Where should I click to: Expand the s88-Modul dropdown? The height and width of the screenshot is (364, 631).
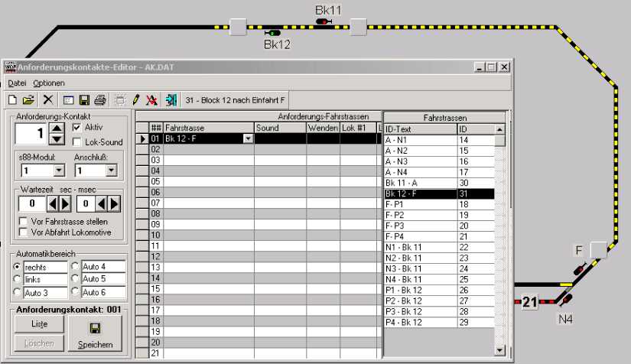[57, 171]
